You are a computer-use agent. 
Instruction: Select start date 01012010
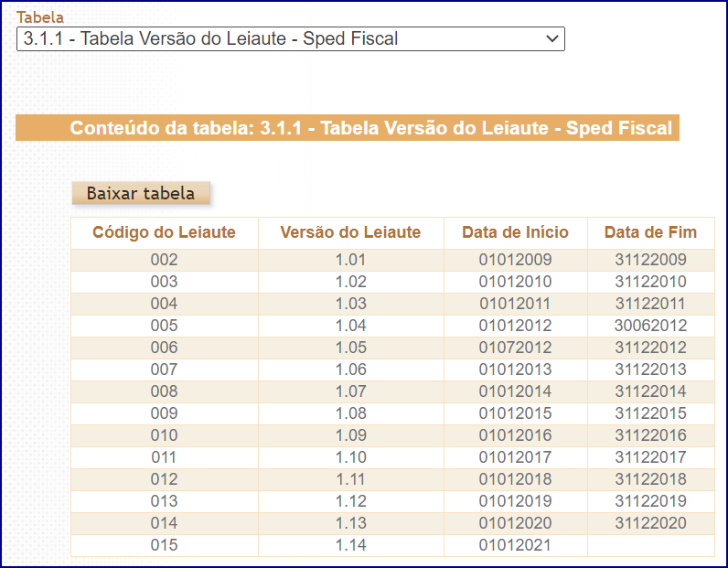(x=515, y=282)
